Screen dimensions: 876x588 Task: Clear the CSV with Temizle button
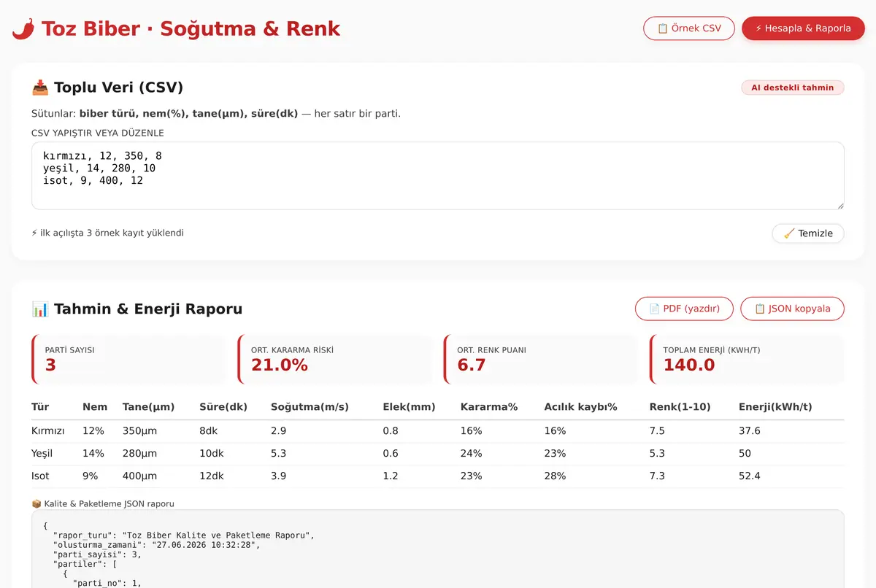click(x=808, y=233)
